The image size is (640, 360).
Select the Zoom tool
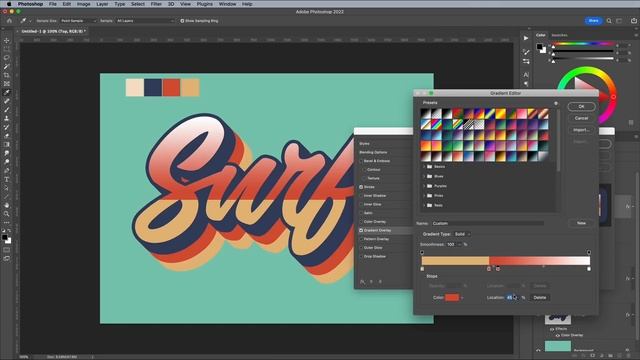tap(7, 214)
